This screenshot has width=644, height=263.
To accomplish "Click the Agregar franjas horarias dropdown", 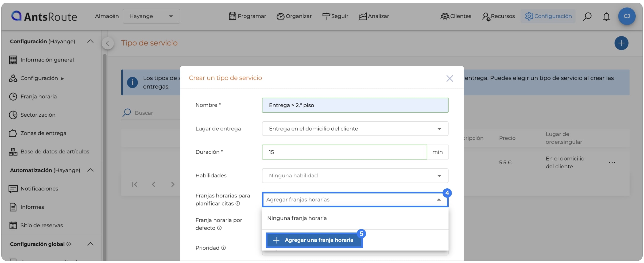I will tap(355, 200).
